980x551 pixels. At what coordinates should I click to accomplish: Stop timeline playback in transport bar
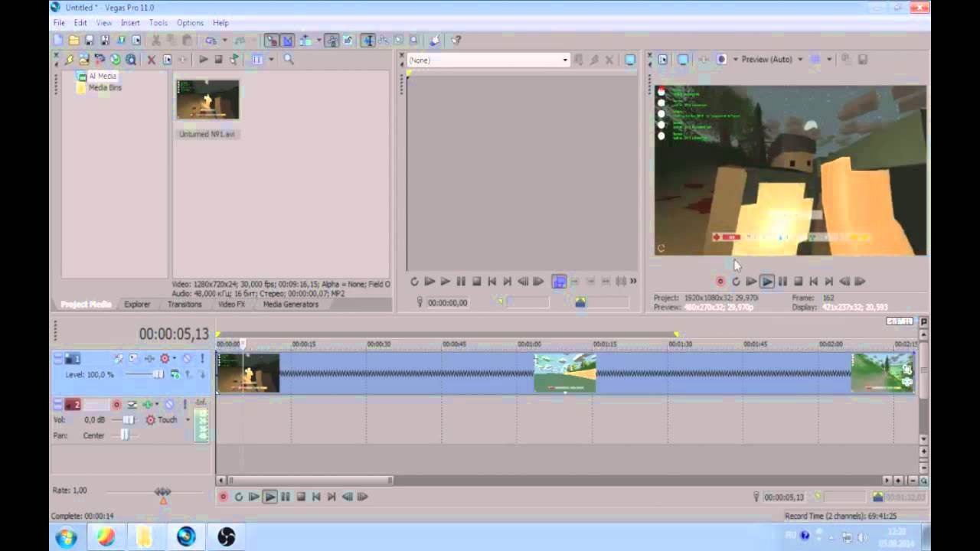tap(301, 497)
